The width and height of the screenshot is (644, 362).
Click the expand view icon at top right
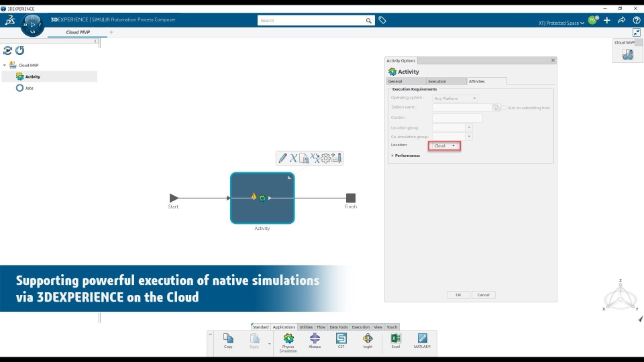click(x=637, y=32)
